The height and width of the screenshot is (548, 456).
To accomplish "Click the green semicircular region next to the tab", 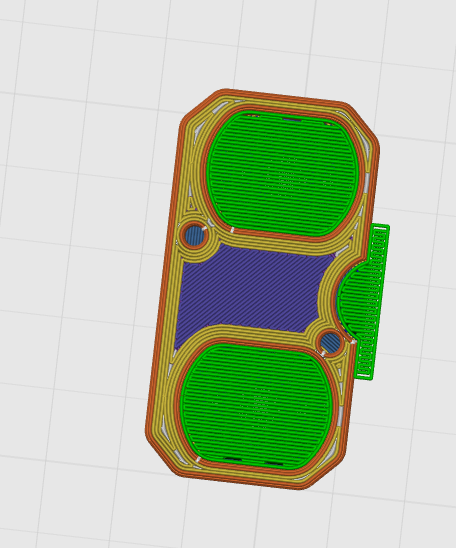I will click(x=351, y=301).
